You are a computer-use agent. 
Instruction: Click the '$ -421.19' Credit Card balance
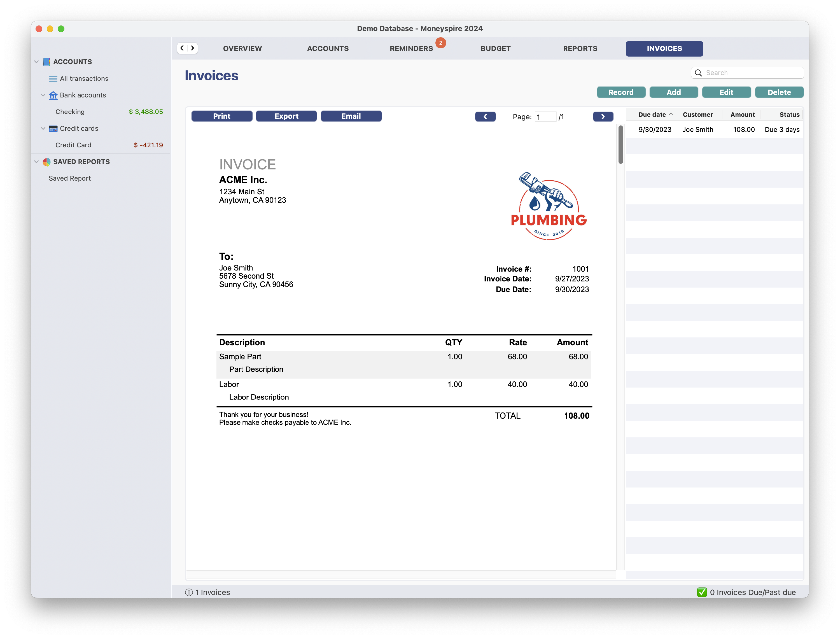(148, 145)
